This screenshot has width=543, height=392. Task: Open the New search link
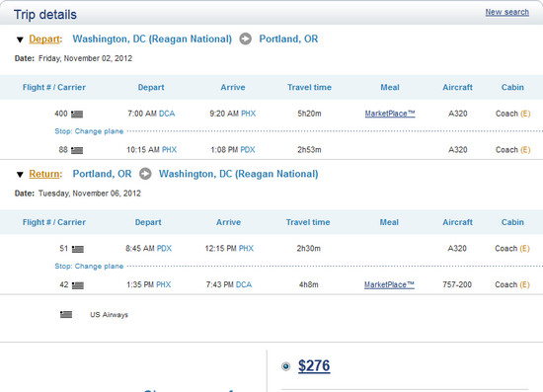pos(507,12)
